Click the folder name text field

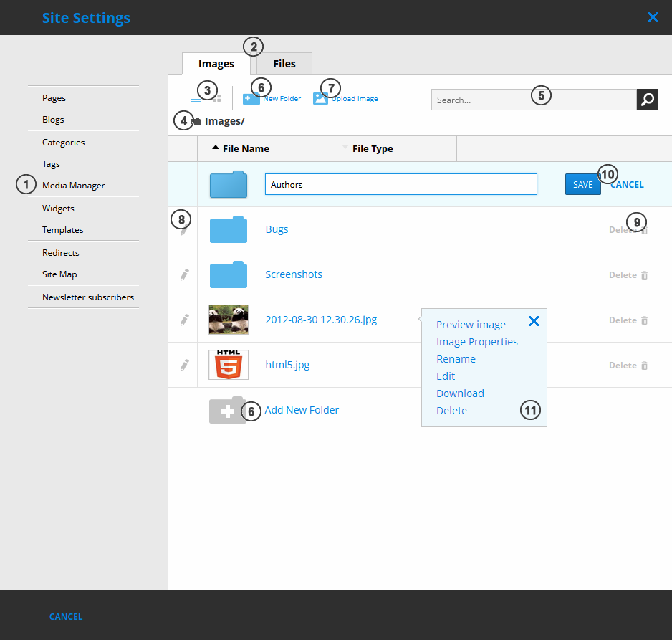pyautogui.click(x=400, y=184)
